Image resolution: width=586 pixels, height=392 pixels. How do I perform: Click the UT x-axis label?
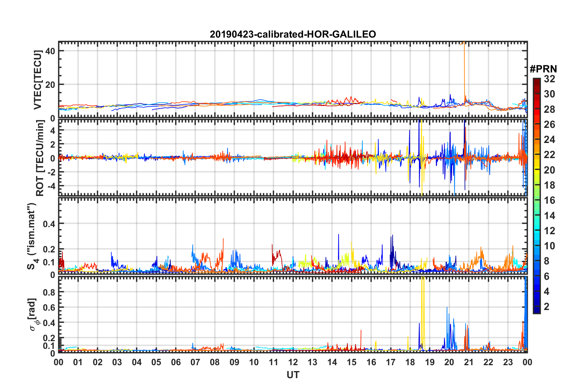point(293,375)
